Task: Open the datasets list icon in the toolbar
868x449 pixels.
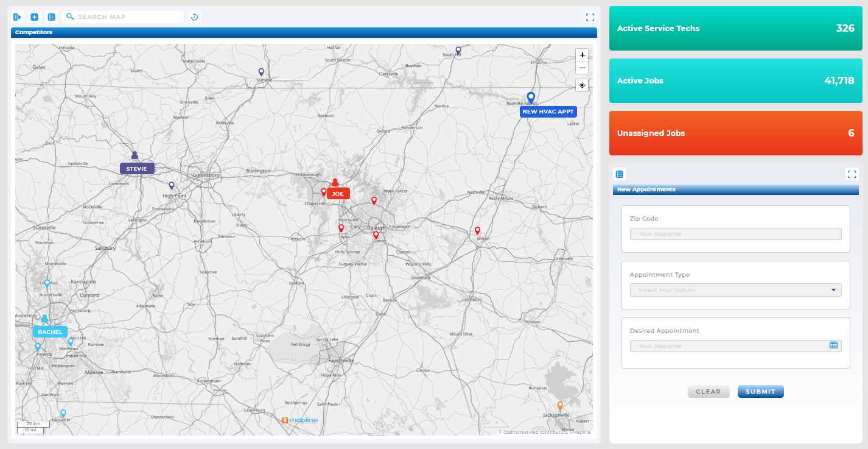Action: coord(52,16)
